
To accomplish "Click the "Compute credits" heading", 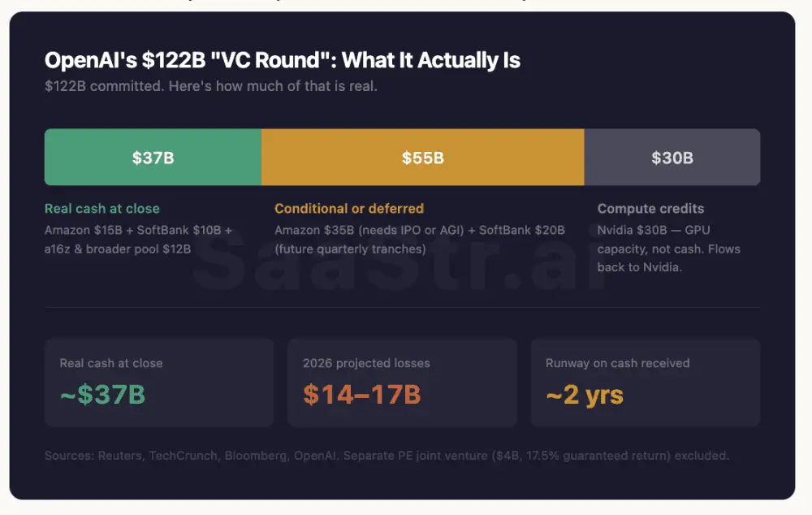I will (650, 209).
